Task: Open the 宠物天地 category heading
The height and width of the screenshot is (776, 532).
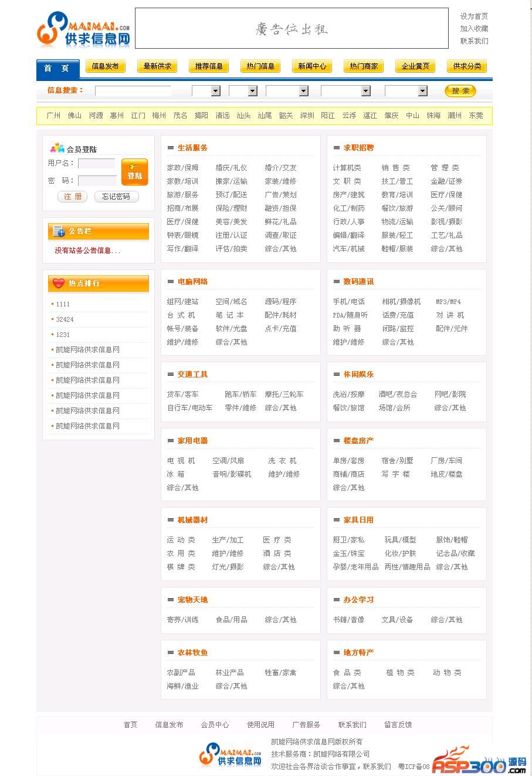Action: [192, 600]
